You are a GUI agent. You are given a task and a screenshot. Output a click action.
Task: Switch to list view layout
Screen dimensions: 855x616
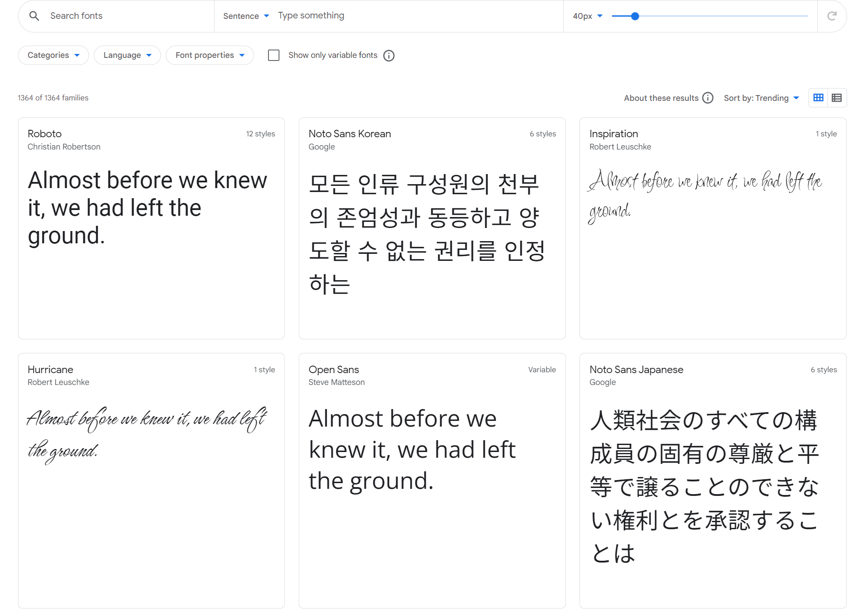(x=837, y=98)
